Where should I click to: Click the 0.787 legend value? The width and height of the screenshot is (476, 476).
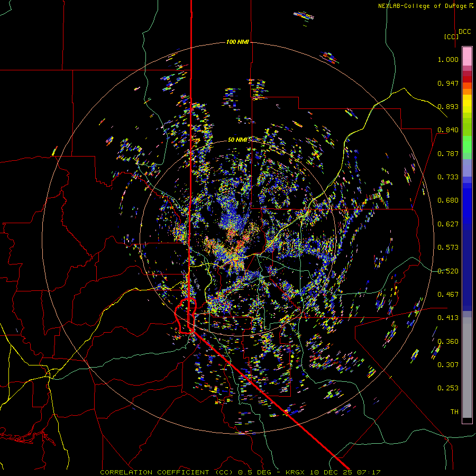coord(448,153)
